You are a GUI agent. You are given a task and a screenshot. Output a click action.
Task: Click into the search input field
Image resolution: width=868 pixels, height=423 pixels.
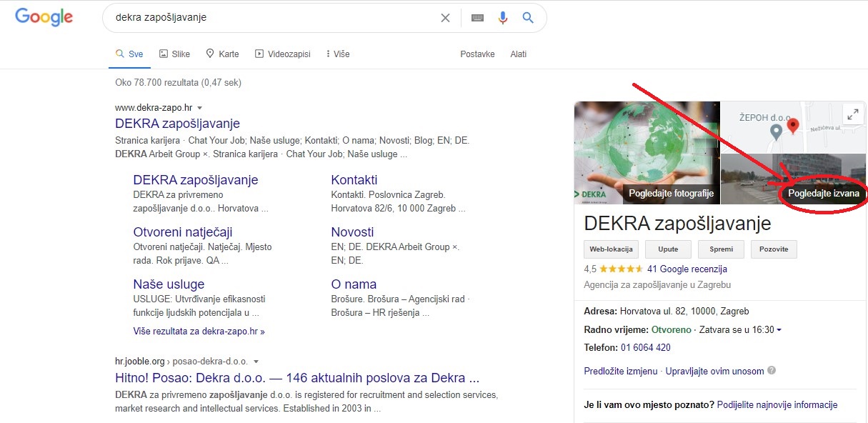pos(271,18)
